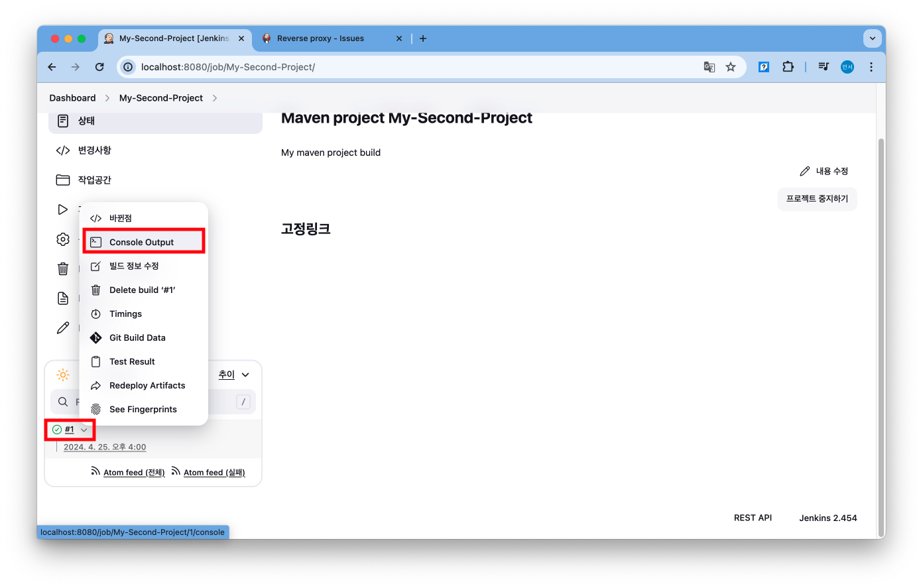Click the code icon beside 바뀐점
The width and height of the screenshot is (923, 588).
click(96, 218)
